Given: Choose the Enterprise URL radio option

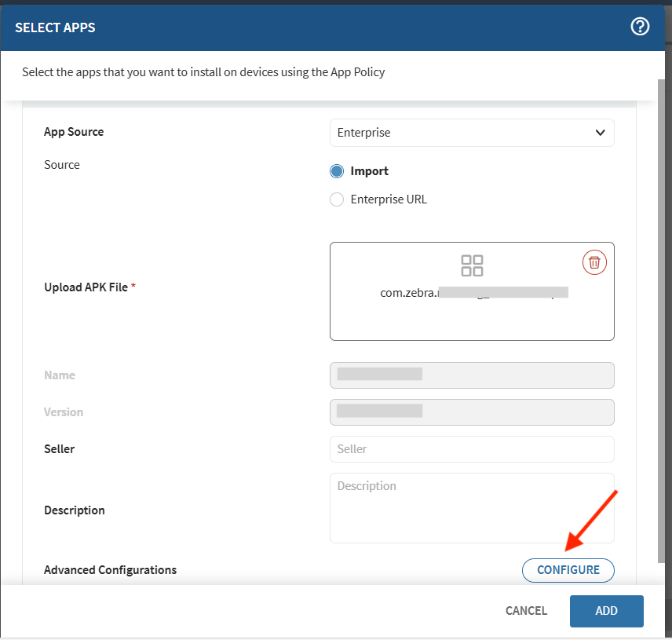Looking at the screenshot, I should [x=337, y=199].
